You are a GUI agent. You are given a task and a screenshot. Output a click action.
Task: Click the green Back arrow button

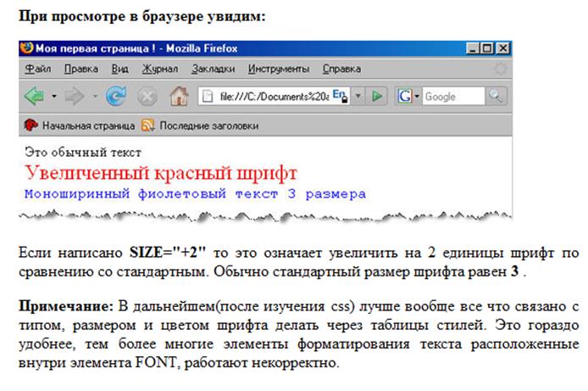pyautogui.click(x=34, y=97)
